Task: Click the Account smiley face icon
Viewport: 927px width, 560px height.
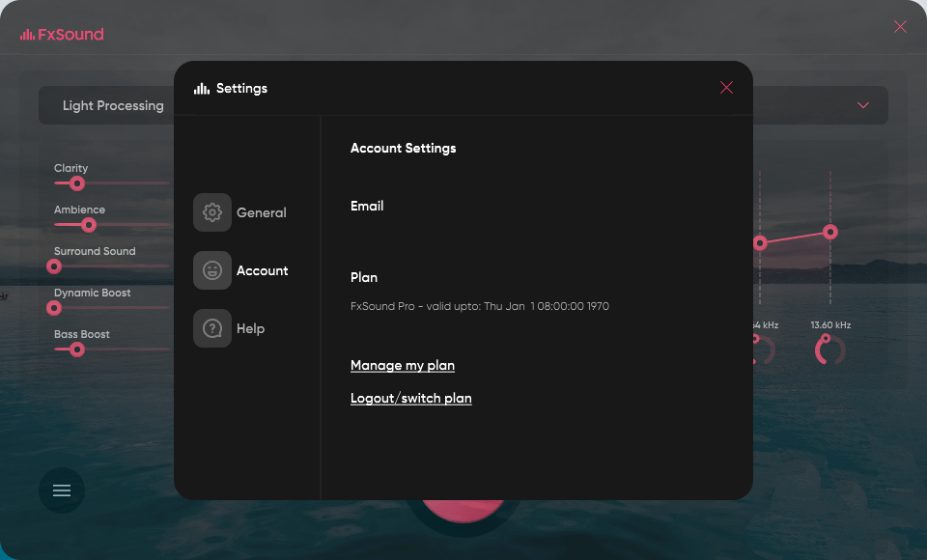Action: (212, 270)
